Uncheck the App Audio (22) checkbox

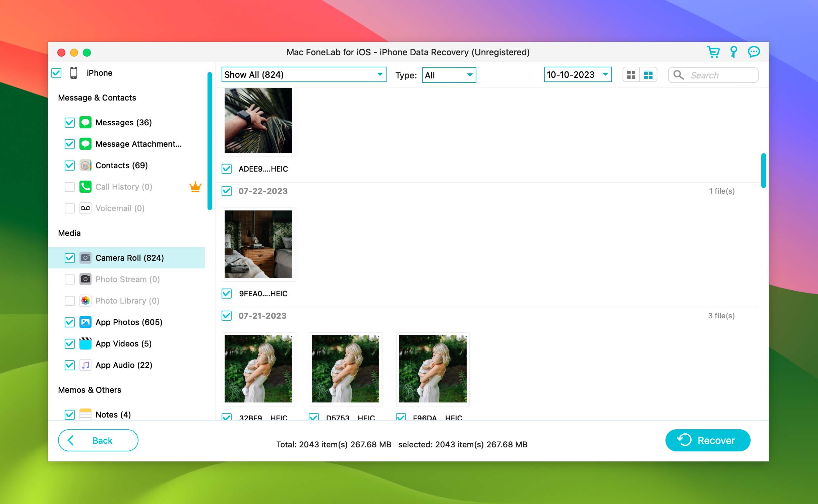[x=69, y=365]
